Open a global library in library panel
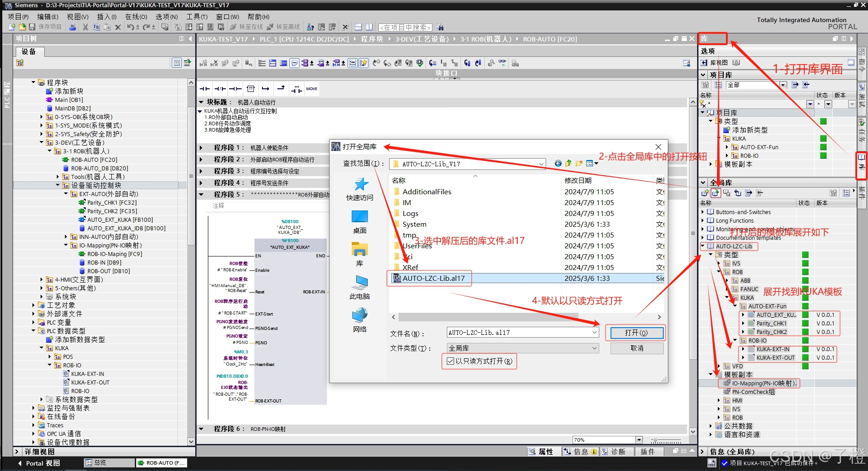 [x=716, y=193]
